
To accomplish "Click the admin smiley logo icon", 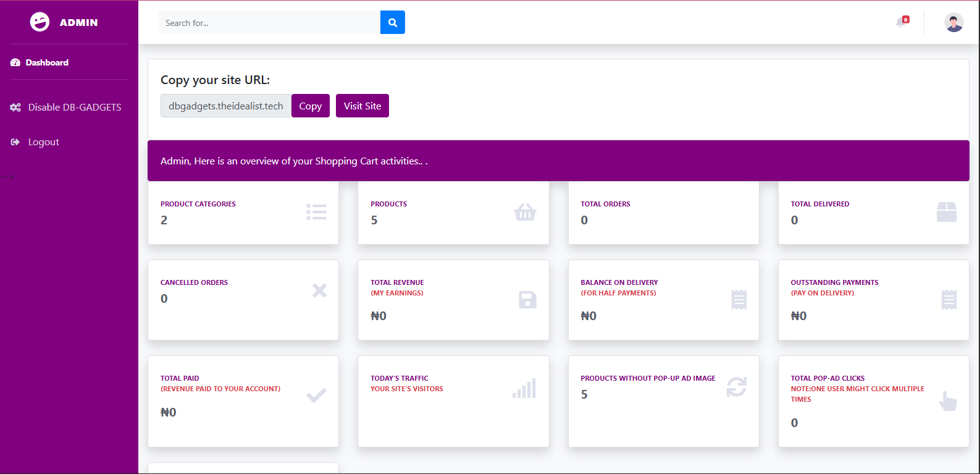I will (x=40, y=22).
